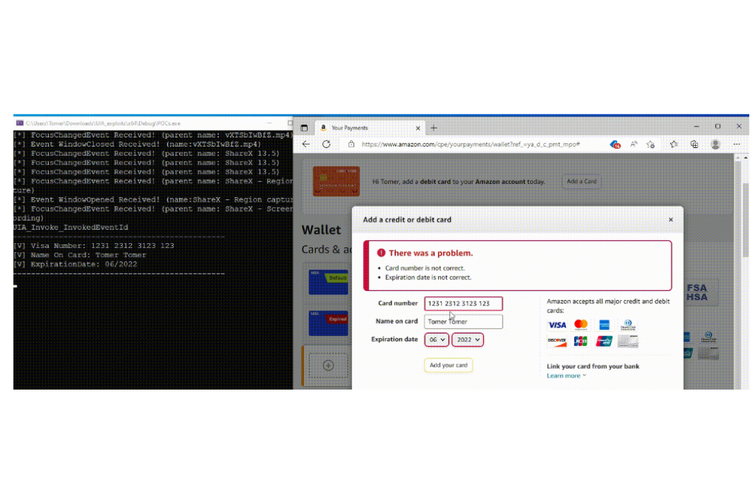Click the Visa logo
This screenshot has height=500, width=750.
pyautogui.click(x=557, y=325)
